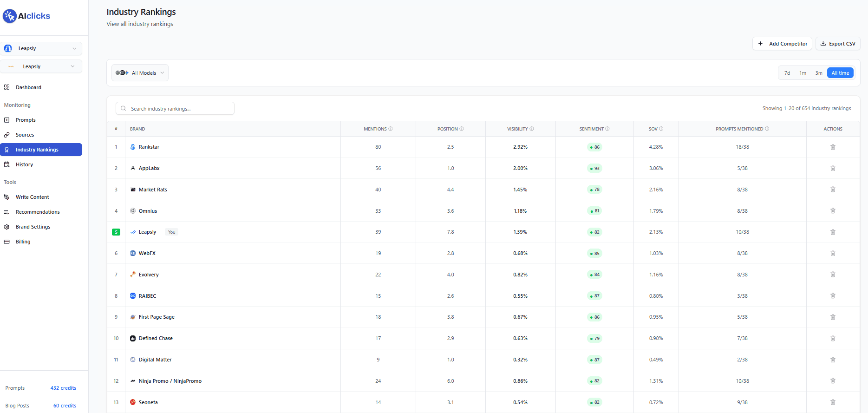The width and height of the screenshot is (868, 413).
Task: Click the Add Competitor button
Action: point(782,44)
